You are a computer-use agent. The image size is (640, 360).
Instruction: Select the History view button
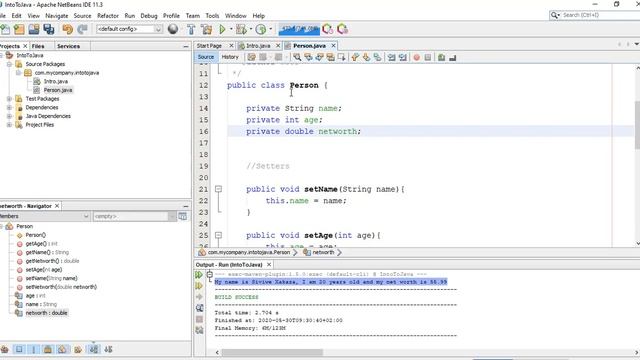(x=230, y=57)
